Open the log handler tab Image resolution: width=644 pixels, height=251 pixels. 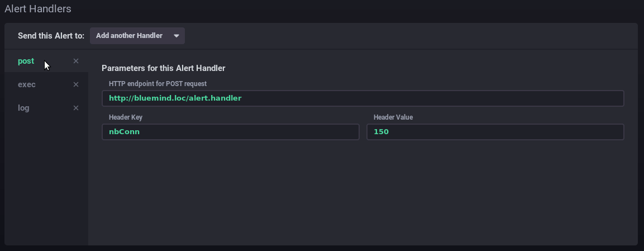pyautogui.click(x=23, y=108)
